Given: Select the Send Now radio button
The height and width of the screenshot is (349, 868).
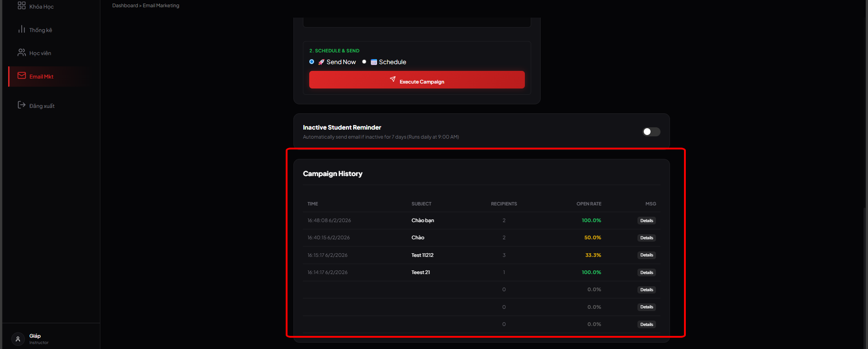Looking at the screenshot, I should 311,62.
